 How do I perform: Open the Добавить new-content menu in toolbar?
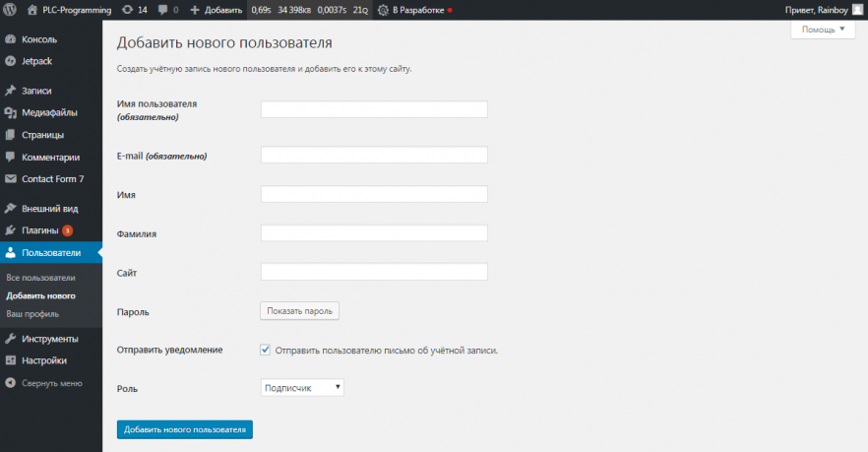pos(216,10)
